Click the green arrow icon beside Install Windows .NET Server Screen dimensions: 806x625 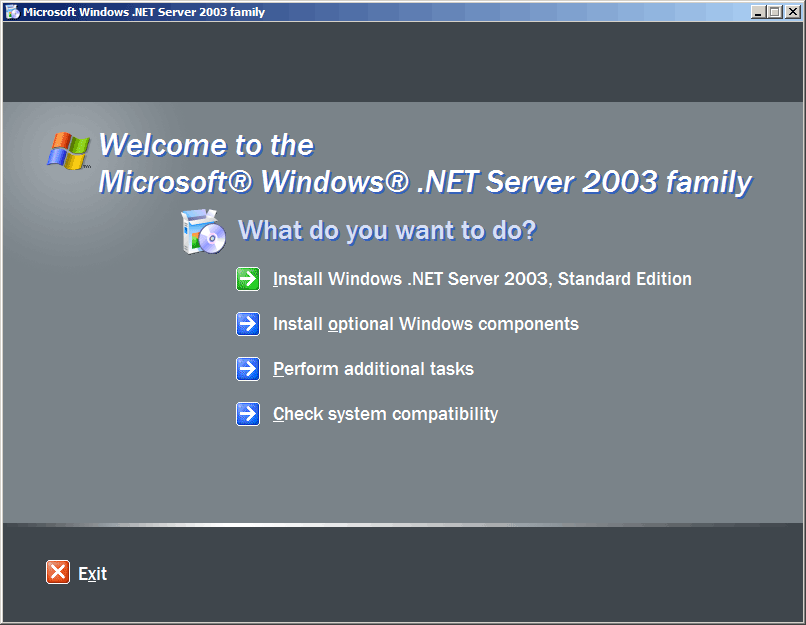pyautogui.click(x=248, y=279)
